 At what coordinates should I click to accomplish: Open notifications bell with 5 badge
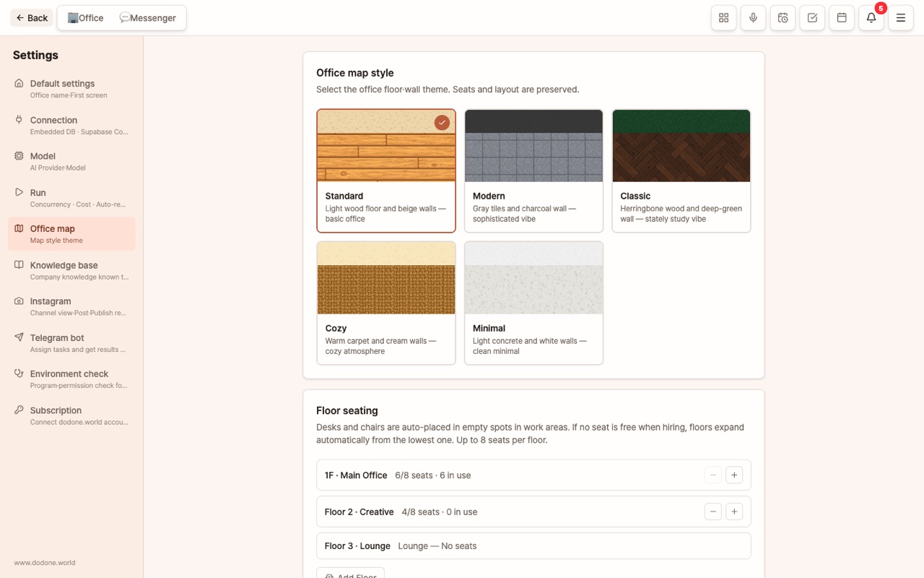(871, 18)
